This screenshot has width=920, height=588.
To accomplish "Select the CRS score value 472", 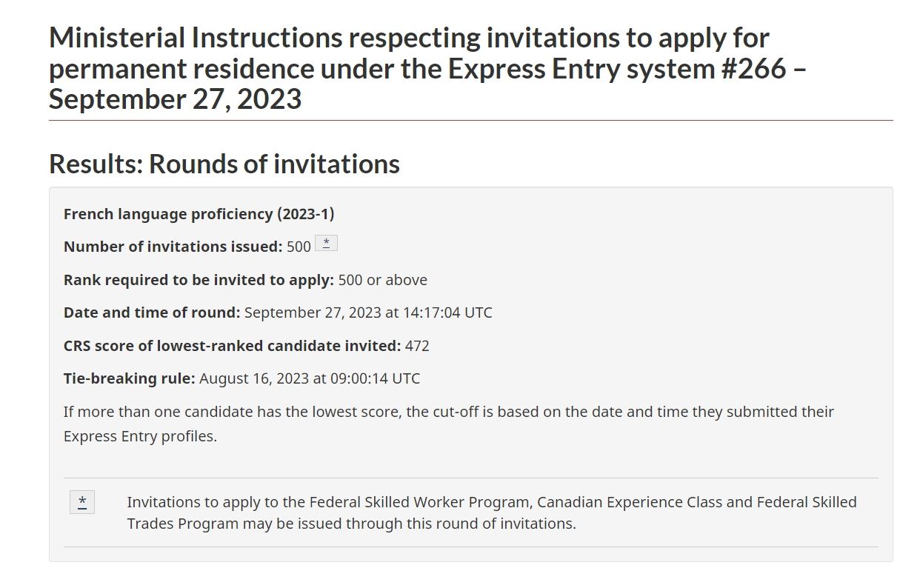I will pyautogui.click(x=417, y=346).
